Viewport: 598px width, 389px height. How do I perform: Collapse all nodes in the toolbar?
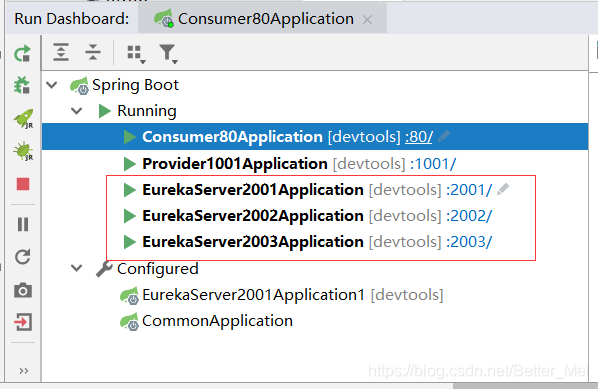[x=93, y=52]
